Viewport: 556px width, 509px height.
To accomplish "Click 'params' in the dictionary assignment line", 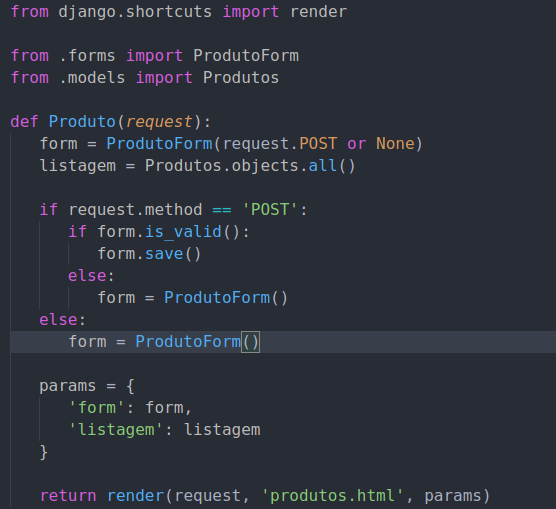I will click(x=68, y=386).
